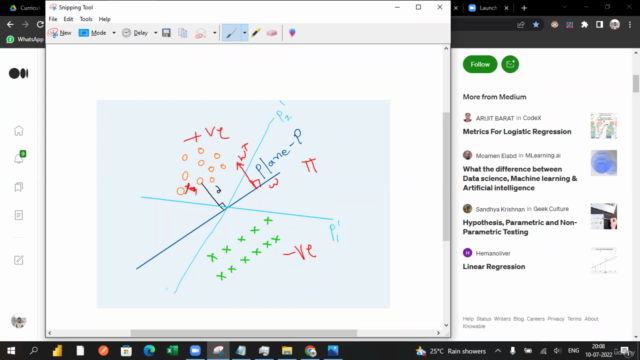Screen dimensions: 640x360
Task: Click author name ARIJIT BARAT
Action: pos(495,118)
